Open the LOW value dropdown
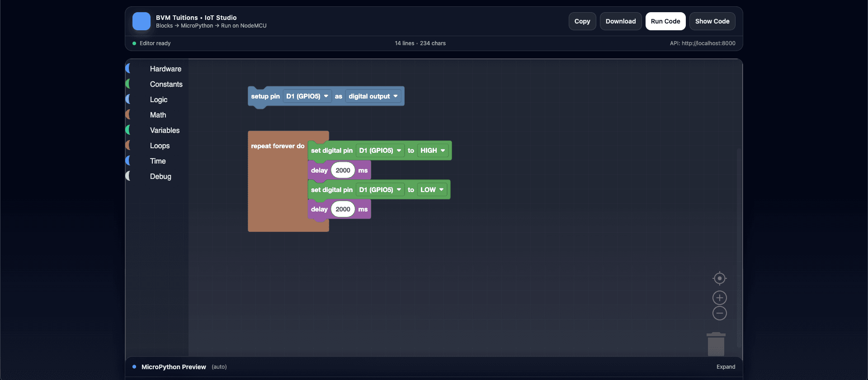This screenshot has height=380, width=868. [432, 190]
